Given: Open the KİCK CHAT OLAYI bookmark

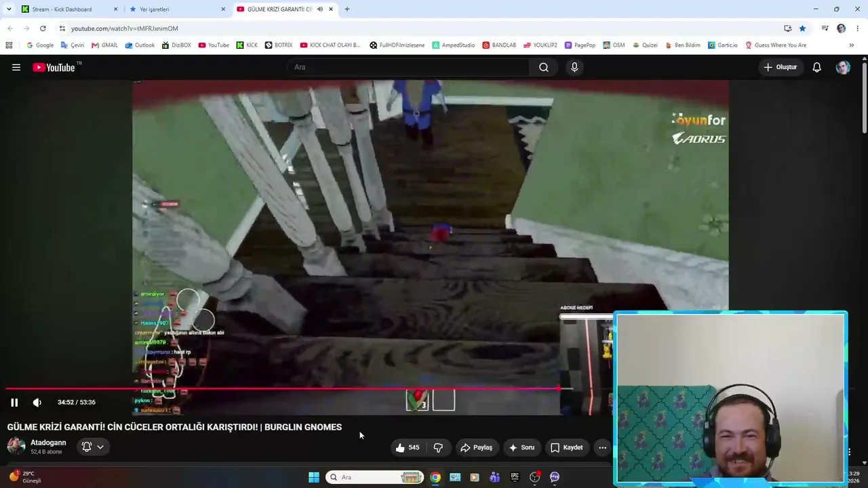Looking at the screenshot, I should [330, 45].
